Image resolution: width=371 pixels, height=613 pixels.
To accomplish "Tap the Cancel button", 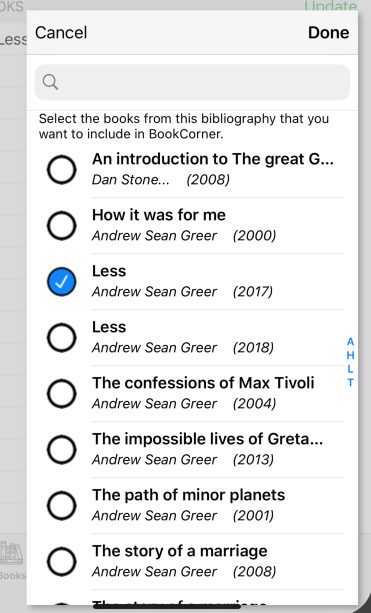I will [x=61, y=33].
